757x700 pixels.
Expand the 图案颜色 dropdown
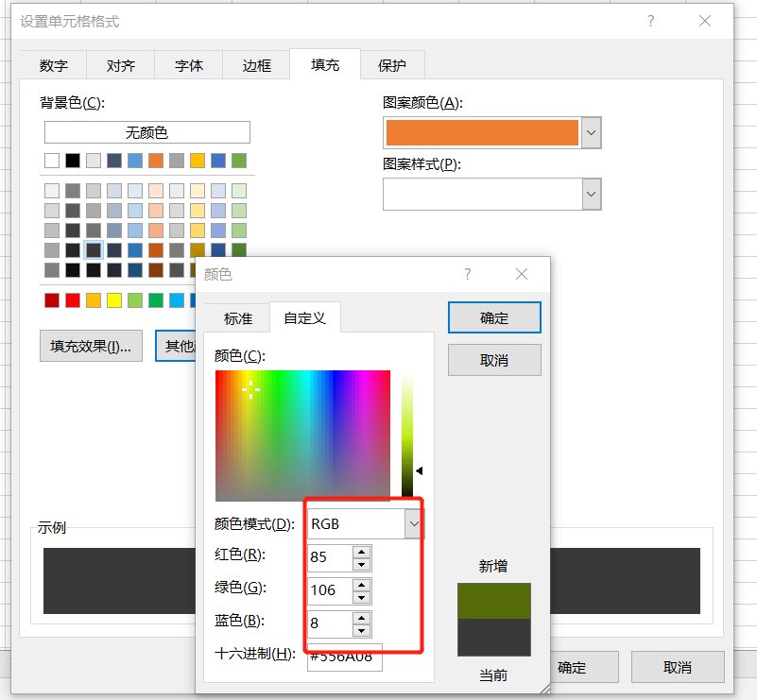(592, 132)
